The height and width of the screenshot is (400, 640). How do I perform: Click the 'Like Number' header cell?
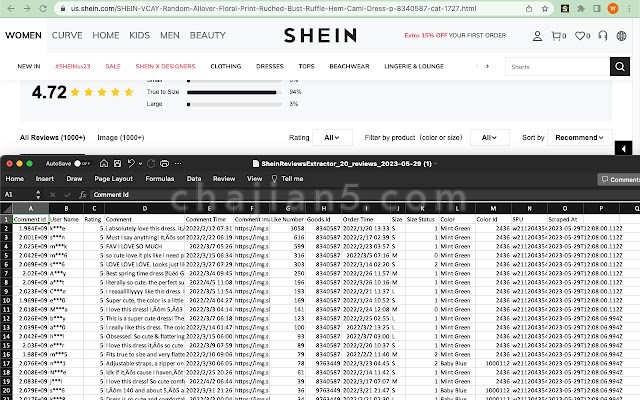(287, 219)
